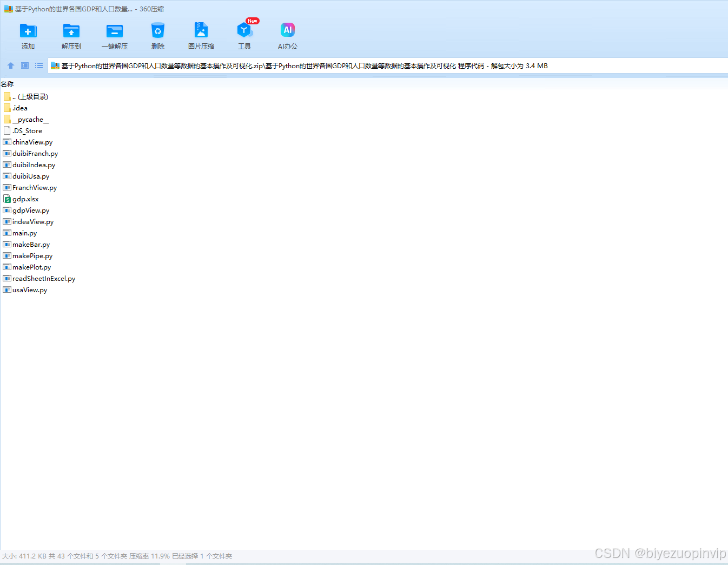Click the .DS_Store blank file icon
Viewport: 728px width, 565px height.
(x=7, y=130)
